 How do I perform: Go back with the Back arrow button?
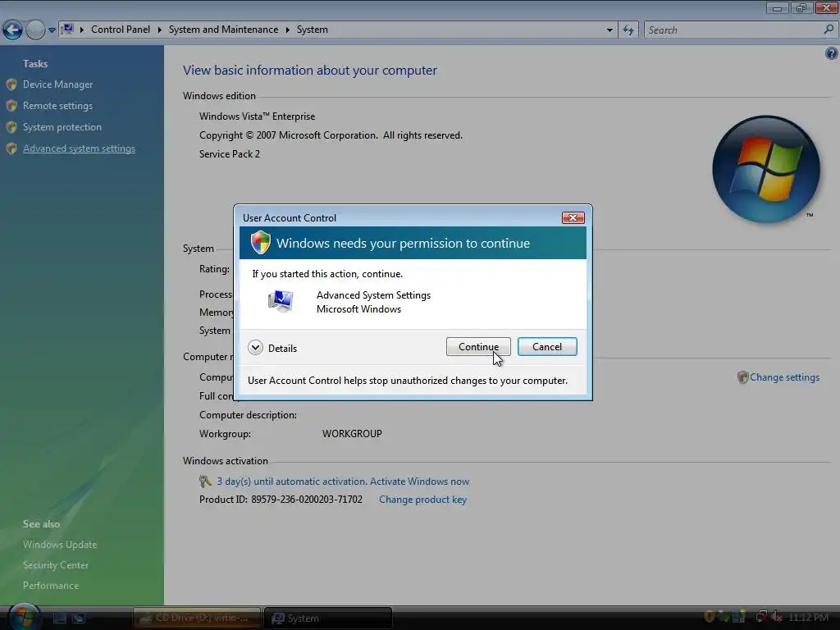point(13,30)
